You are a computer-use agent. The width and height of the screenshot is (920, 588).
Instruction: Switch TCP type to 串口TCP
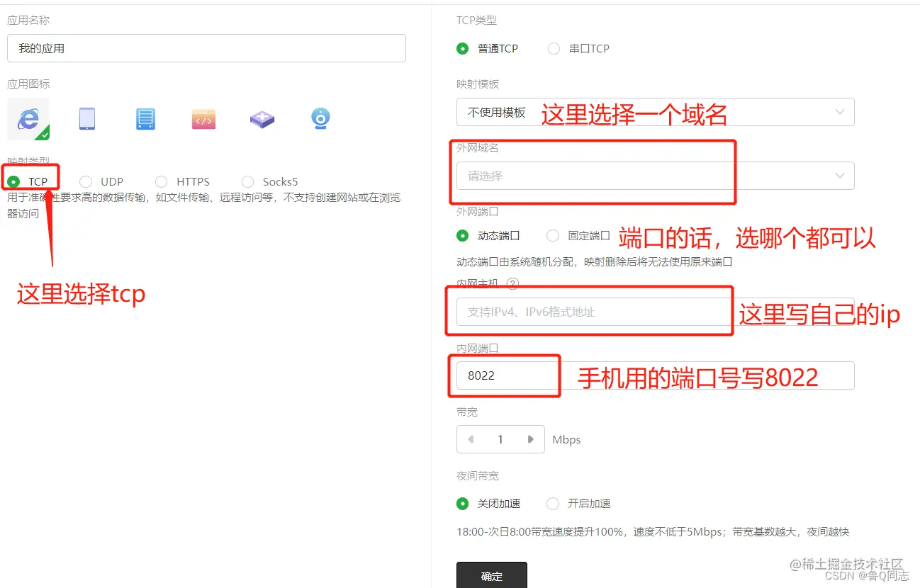pos(553,48)
